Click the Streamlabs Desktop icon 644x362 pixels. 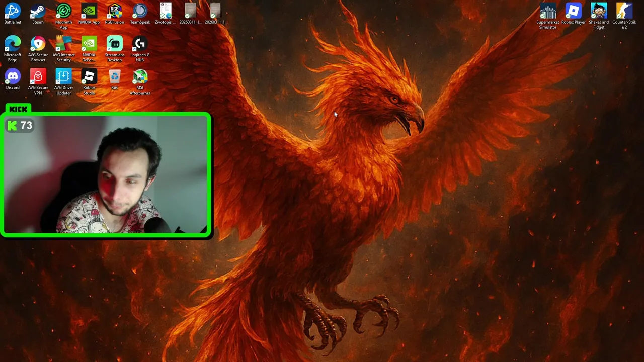point(115,49)
